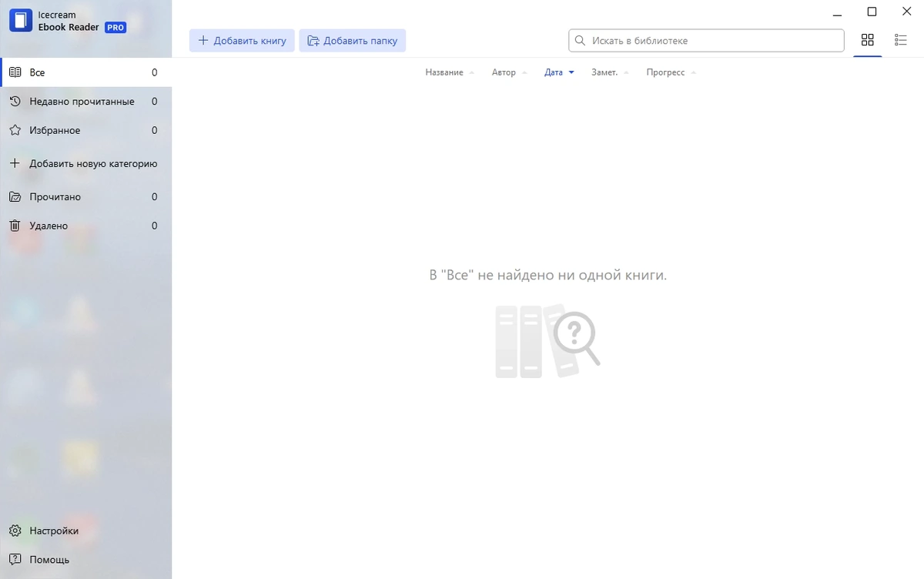Click the folder icon in Добавить папку

(313, 41)
